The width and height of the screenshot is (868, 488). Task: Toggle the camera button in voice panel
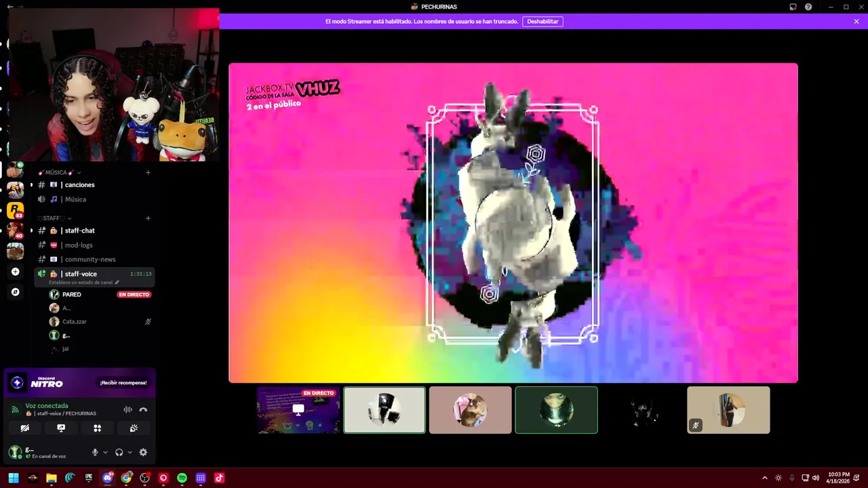pyautogui.click(x=25, y=428)
